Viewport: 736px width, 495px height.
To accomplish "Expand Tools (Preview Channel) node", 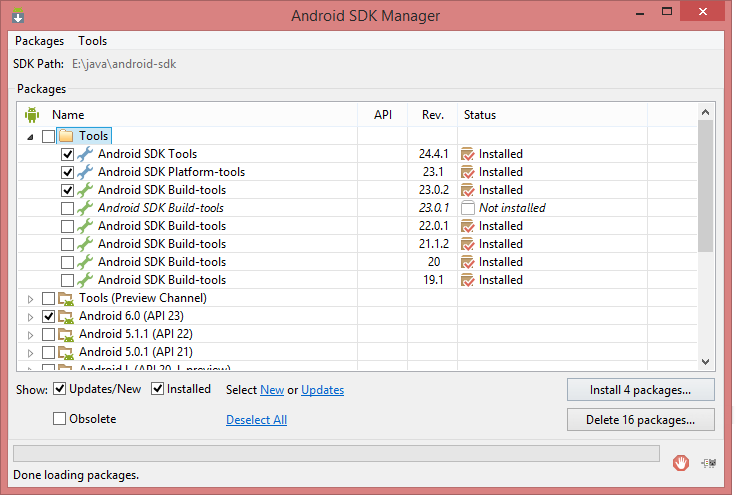I will [31, 299].
